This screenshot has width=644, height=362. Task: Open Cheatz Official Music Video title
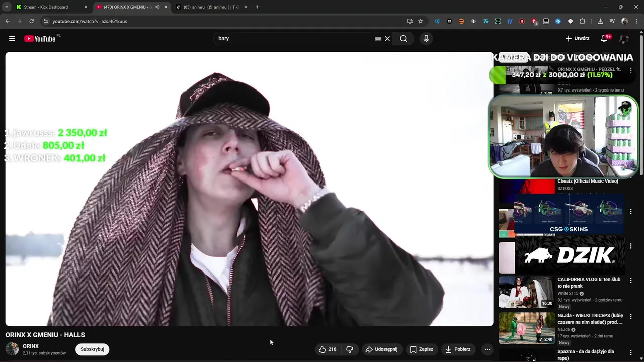(588, 181)
